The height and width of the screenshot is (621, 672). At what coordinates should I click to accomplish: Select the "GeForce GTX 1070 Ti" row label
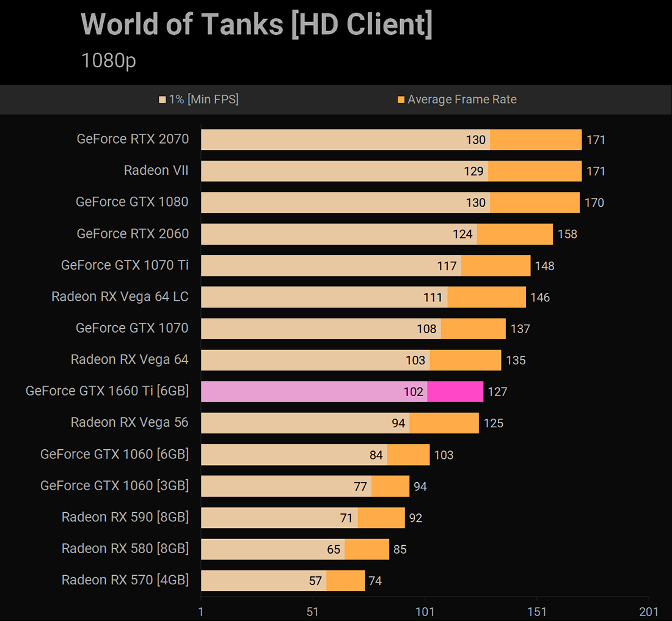pyautogui.click(x=125, y=265)
